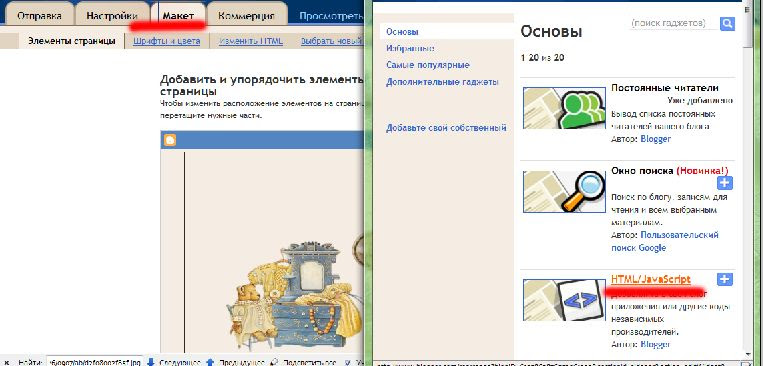
Task: Click the Предыдущее up arrow in find bar
Action: point(210,362)
